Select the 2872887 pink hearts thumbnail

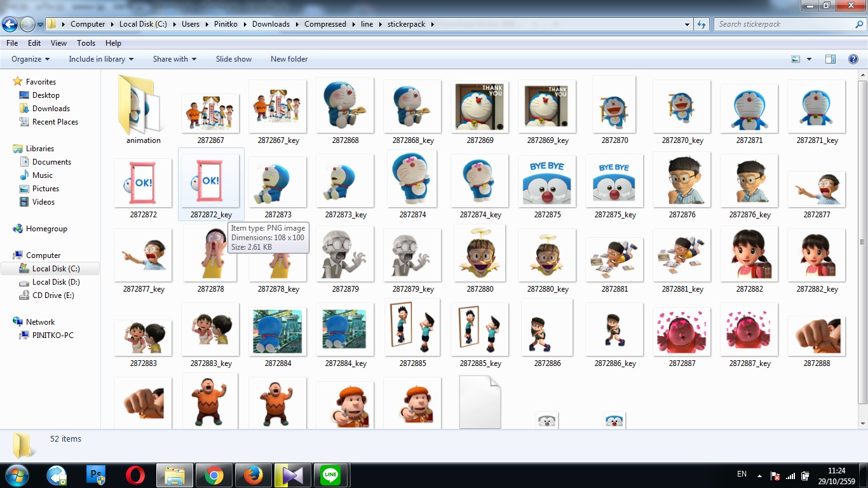682,332
